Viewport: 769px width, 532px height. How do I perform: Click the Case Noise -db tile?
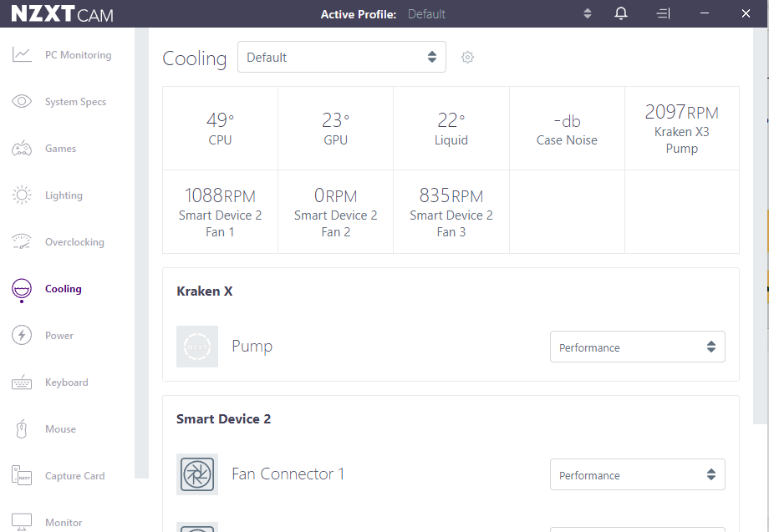(x=567, y=129)
